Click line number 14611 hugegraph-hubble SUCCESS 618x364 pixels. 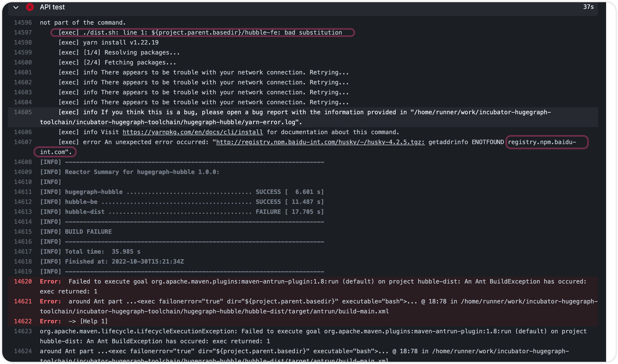pos(23,192)
